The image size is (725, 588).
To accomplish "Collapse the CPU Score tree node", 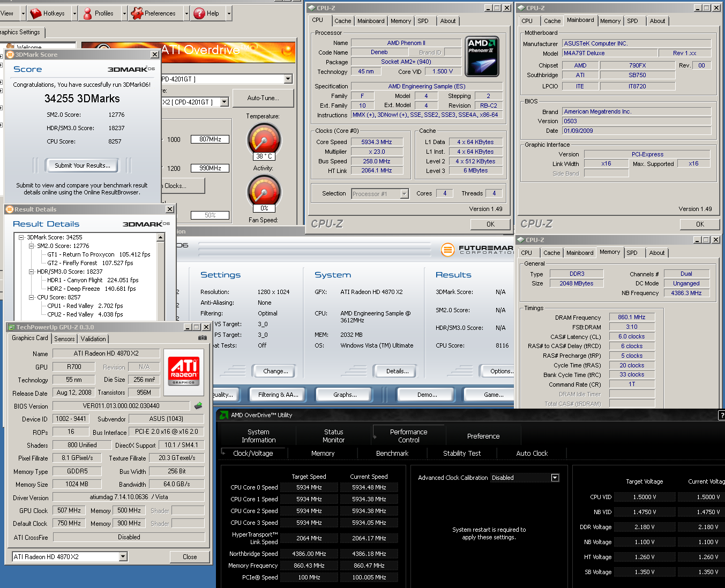I will 31,297.
